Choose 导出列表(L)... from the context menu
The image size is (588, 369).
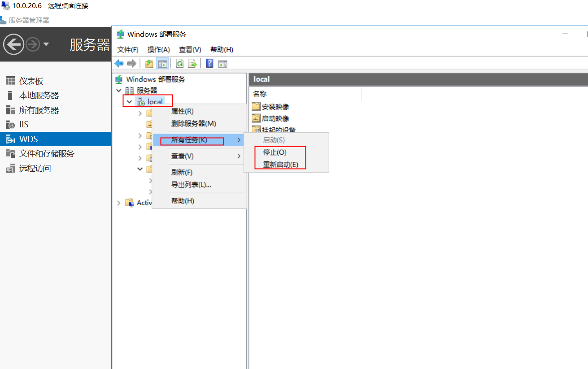pyautogui.click(x=199, y=184)
